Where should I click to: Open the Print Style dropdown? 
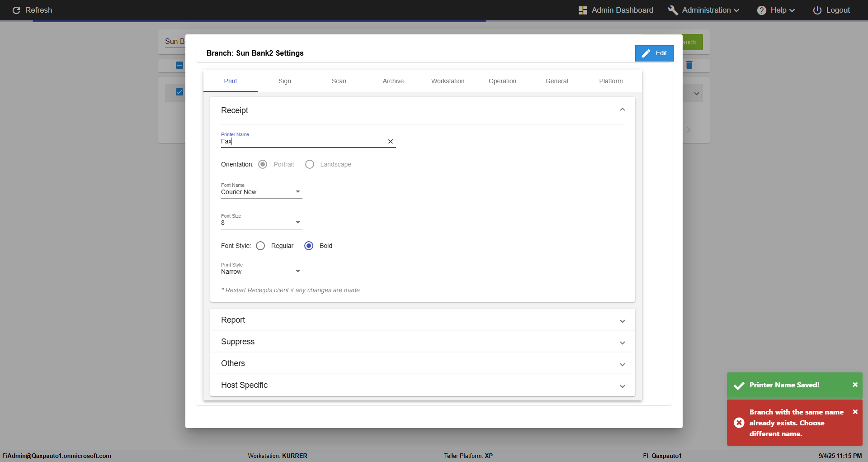pyautogui.click(x=261, y=271)
